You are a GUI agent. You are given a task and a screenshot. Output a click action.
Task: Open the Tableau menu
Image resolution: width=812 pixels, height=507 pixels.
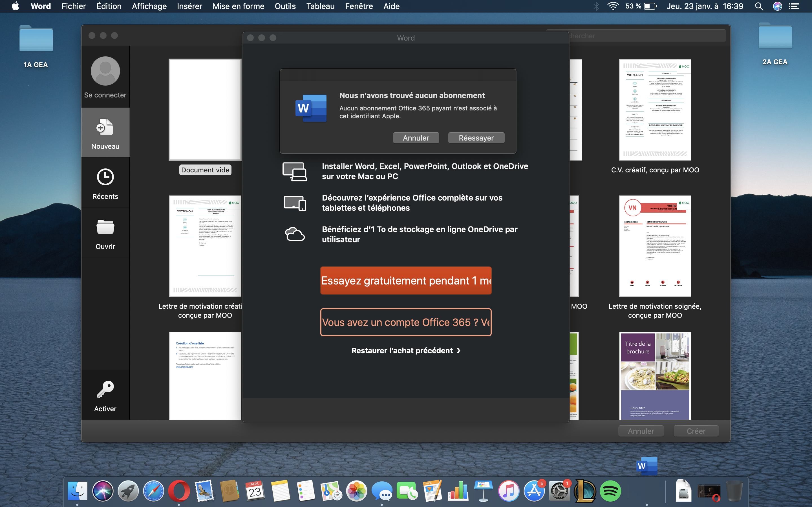pyautogui.click(x=320, y=6)
